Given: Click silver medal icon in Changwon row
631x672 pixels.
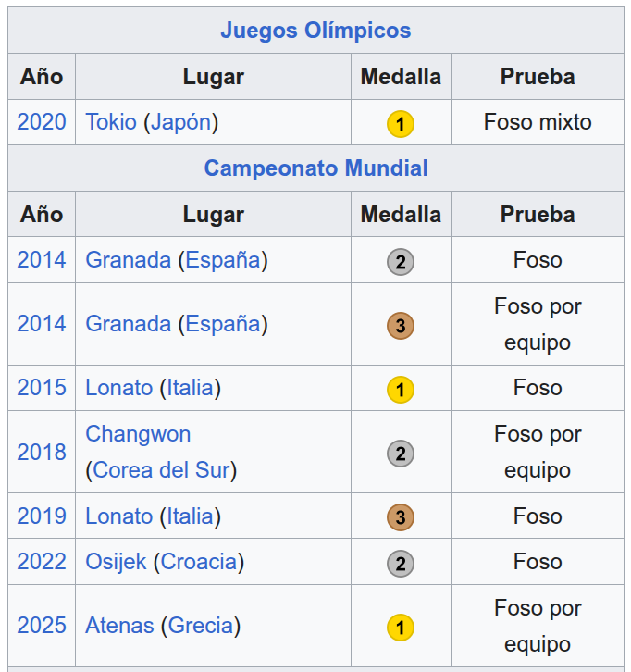Looking at the screenshot, I should 400,454.
